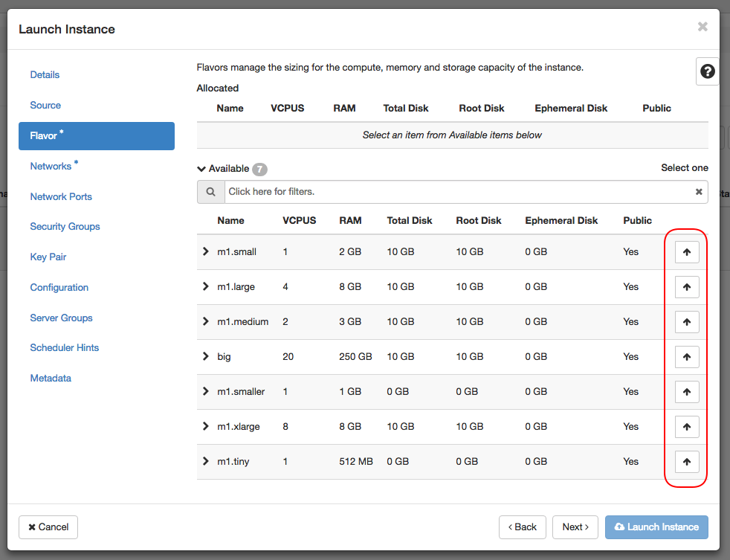This screenshot has height=560, width=730.
Task: Click the Available Name column header
Action: point(230,220)
